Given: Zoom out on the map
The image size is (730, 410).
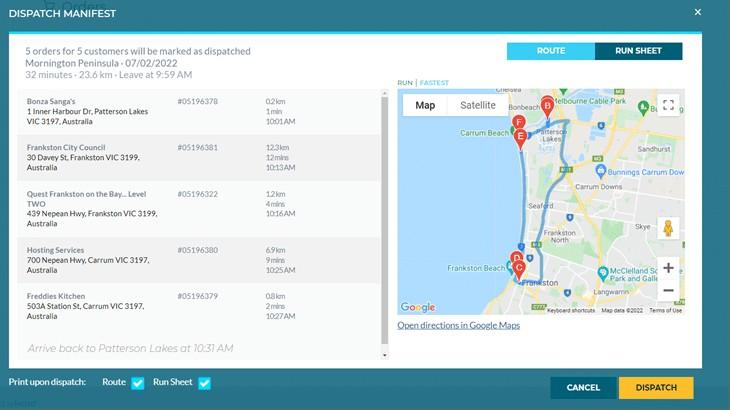Looking at the screenshot, I should [668, 290].
